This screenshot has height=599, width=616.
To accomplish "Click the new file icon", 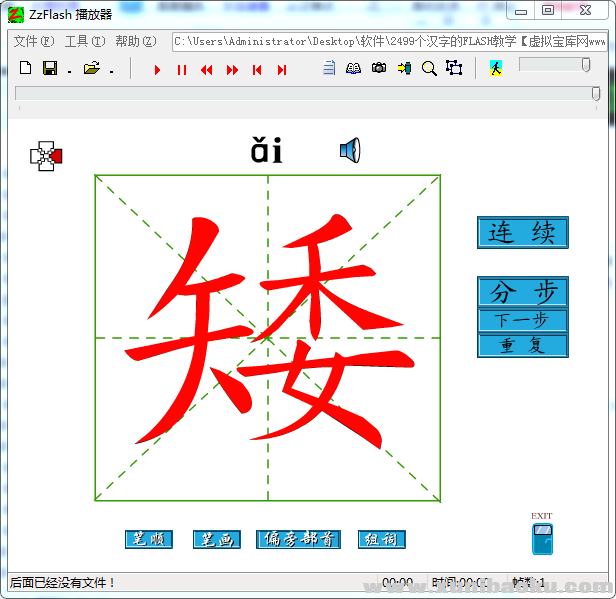I will tap(26, 68).
